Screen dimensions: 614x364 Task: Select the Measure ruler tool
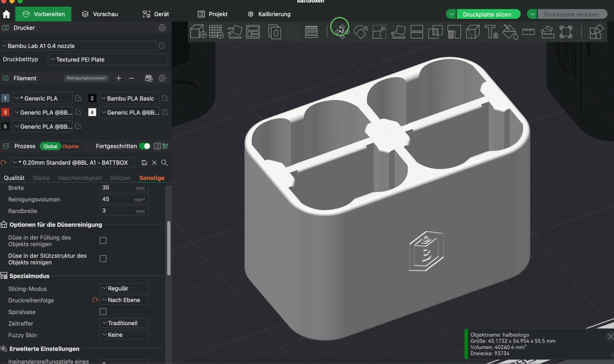point(529,32)
